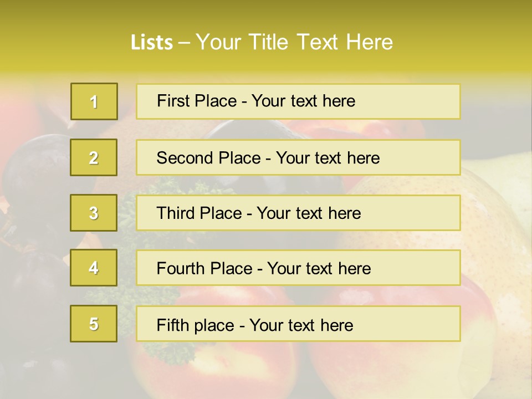Click the number 2 box
The image size is (532, 399).
coord(94,157)
